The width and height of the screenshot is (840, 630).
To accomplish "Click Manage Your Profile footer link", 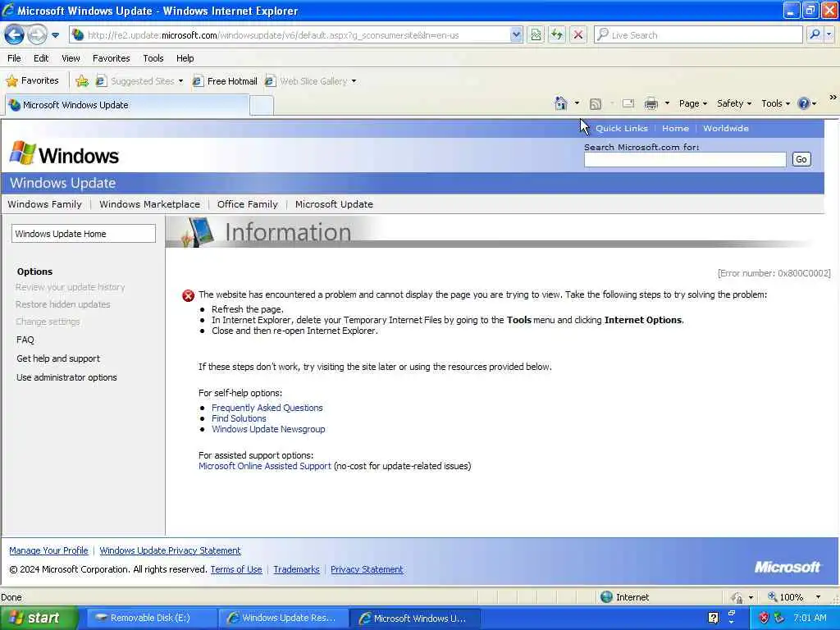I will tap(48, 550).
